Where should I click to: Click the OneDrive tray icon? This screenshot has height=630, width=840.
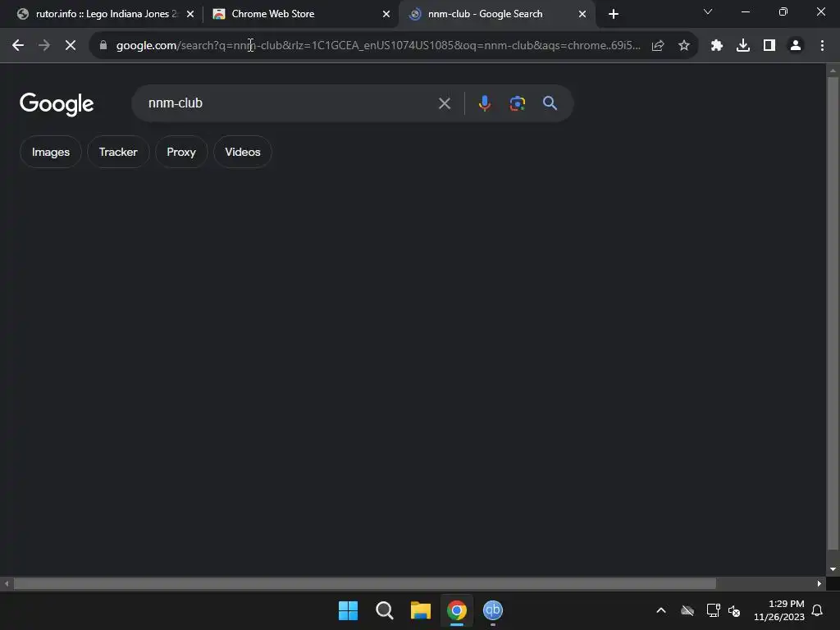pyautogui.click(x=687, y=610)
